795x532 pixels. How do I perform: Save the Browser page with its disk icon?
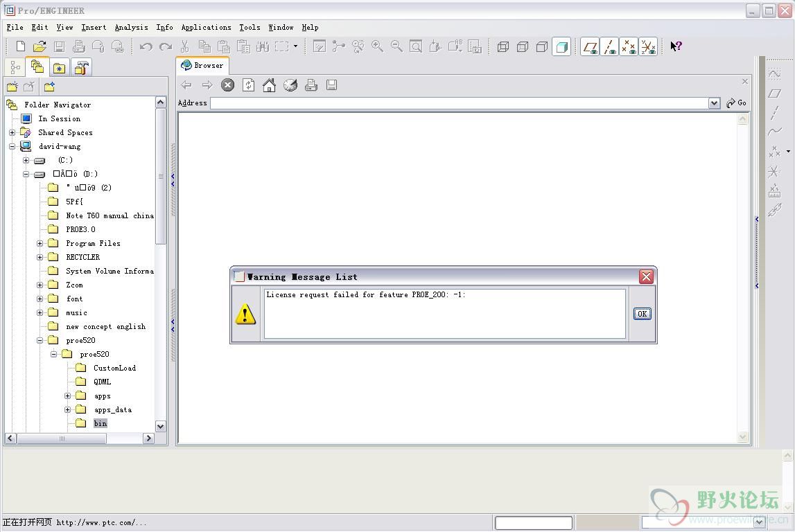(x=331, y=85)
